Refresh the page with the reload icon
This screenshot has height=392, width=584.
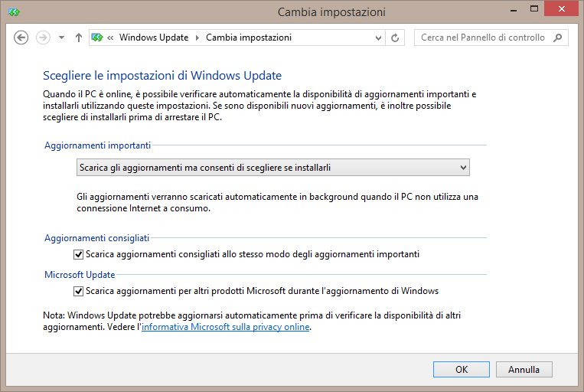tap(396, 38)
